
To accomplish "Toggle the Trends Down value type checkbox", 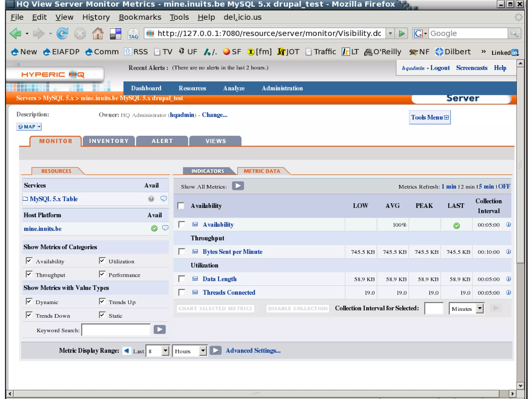I will [29, 315].
